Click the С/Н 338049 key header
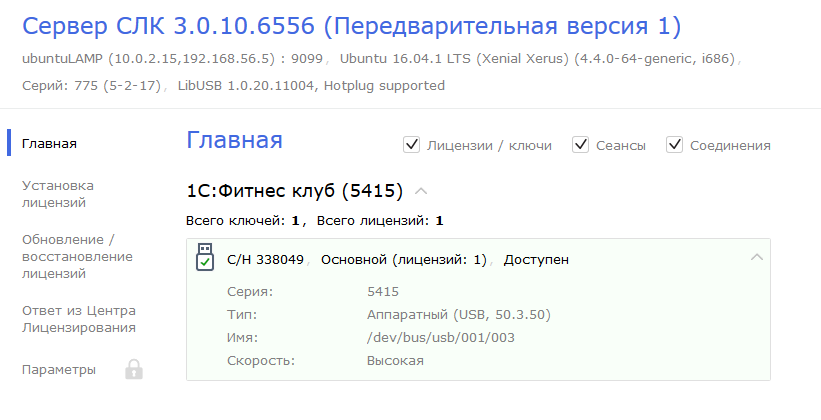 coord(266,260)
